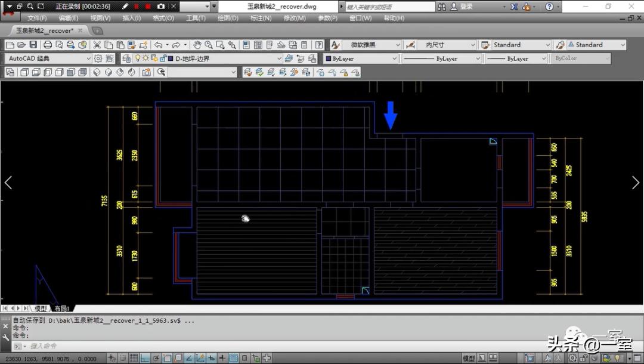Image resolution: width=644 pixels, height=364 pixels.
Task: Click the Save icon in the toolbar
Action: [33, 45]
